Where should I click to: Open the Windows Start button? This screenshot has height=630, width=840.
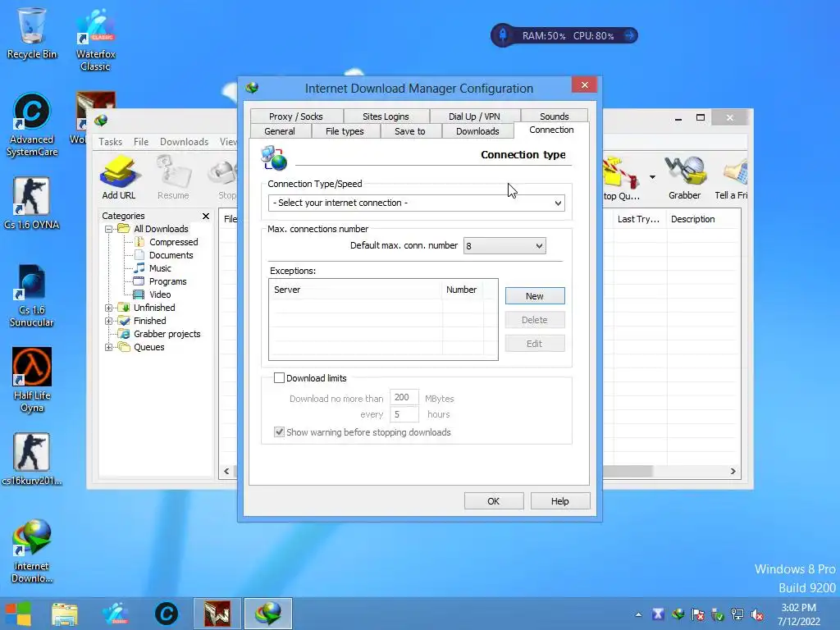(18, 614)
